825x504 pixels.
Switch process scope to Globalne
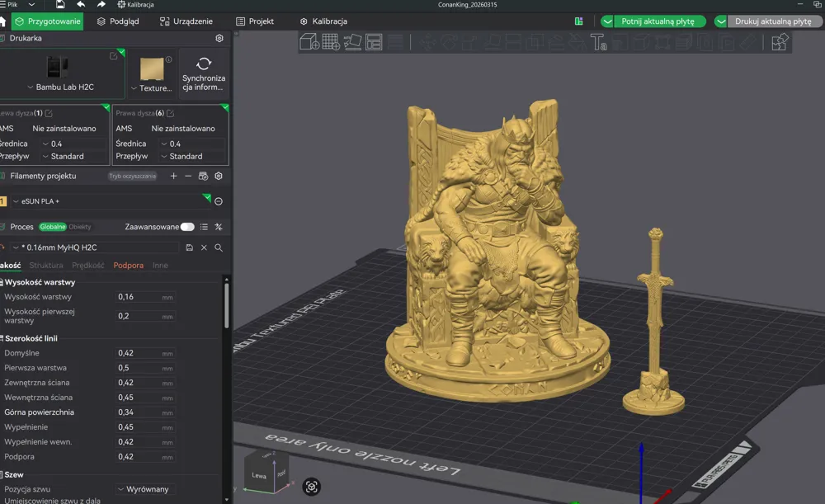(53, 227)
